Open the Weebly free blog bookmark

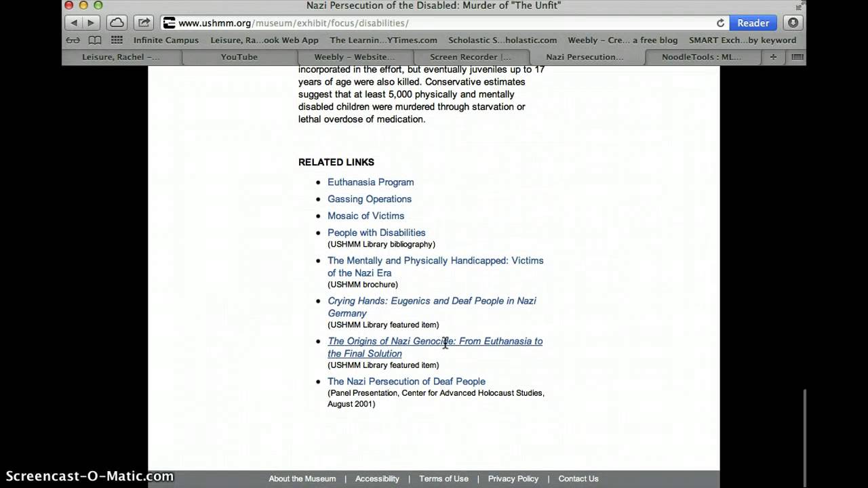[x=623, y=40]
